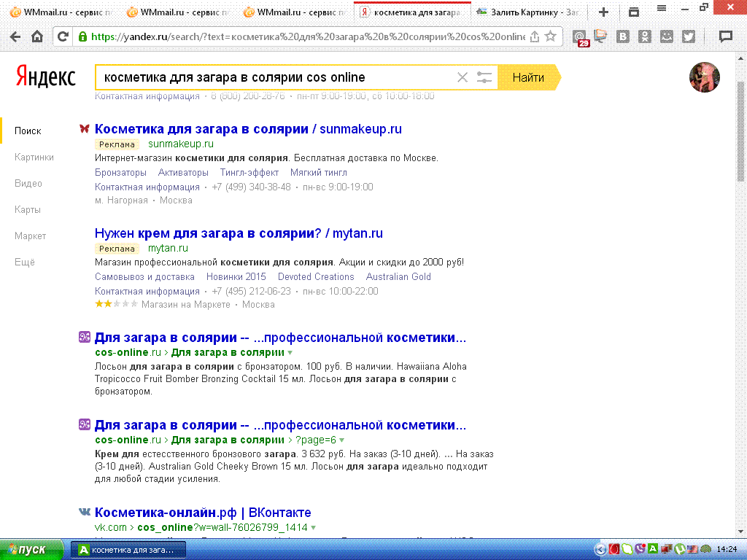747x560 pixels.
Task: Open a new tab with the plus icon
Action: pyautogui.click(x=603, y=12)
